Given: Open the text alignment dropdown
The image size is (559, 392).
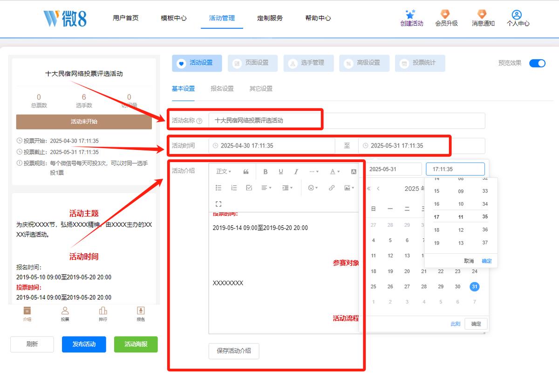Looking at the screenshot, I should pos(266,188).
